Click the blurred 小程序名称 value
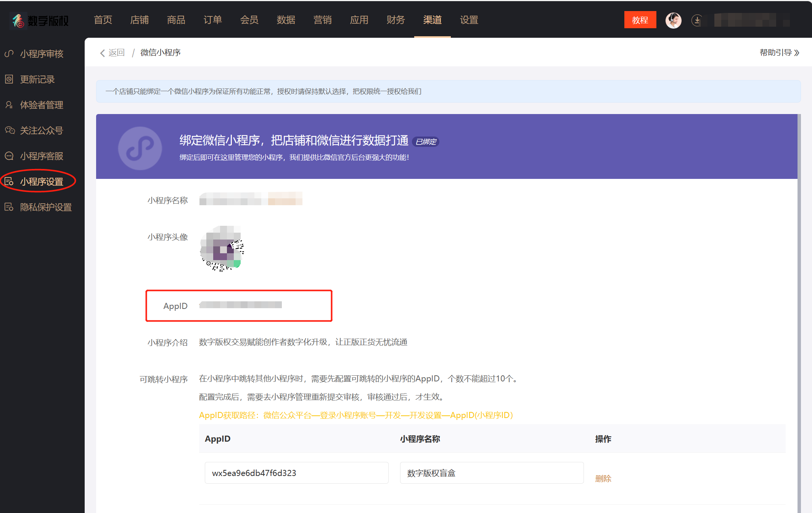Screen dimensions: 812x513 coord(251,199)
